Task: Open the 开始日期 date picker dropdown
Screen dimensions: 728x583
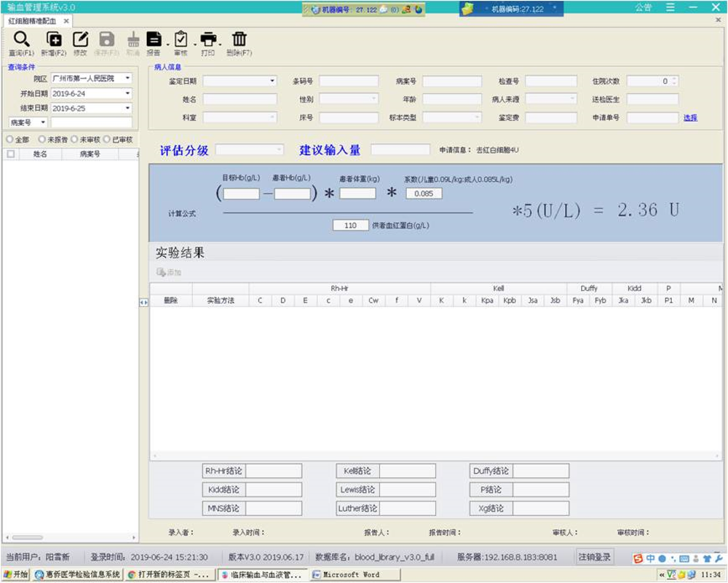Action: pyautogui.click(x=127, y=94)
